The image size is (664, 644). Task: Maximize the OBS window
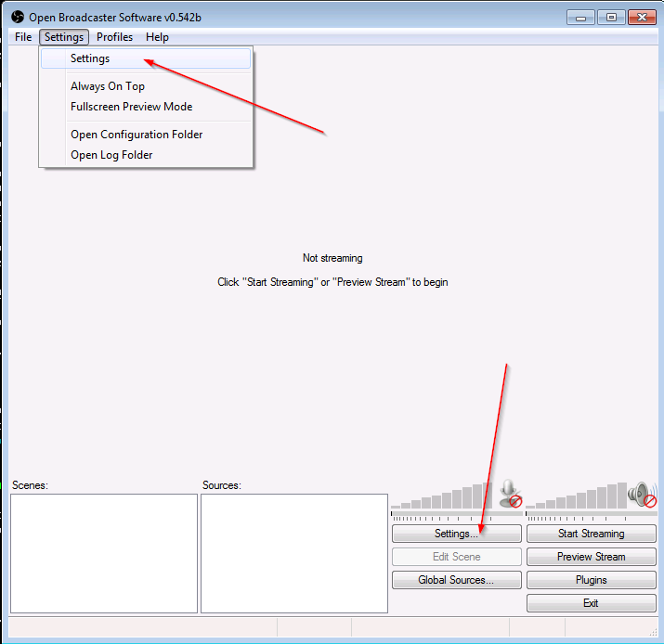(x=611, y=18)
